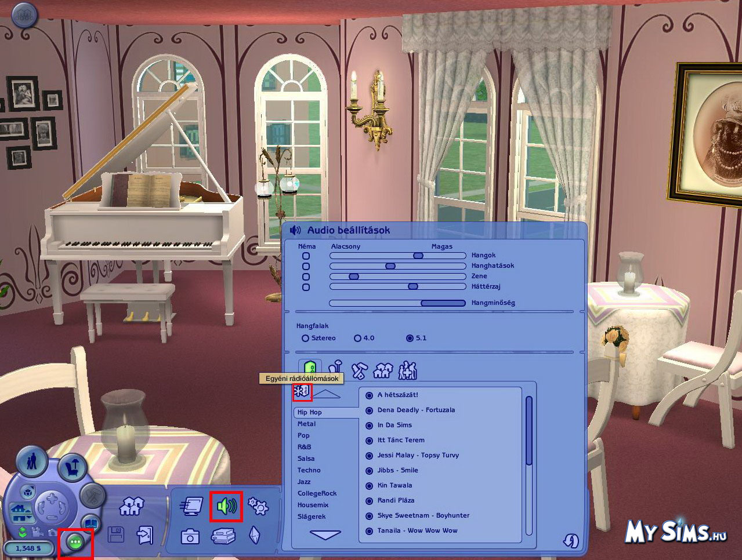
Task: Toggle the song A hétszázát!
Action: [369, 395]
